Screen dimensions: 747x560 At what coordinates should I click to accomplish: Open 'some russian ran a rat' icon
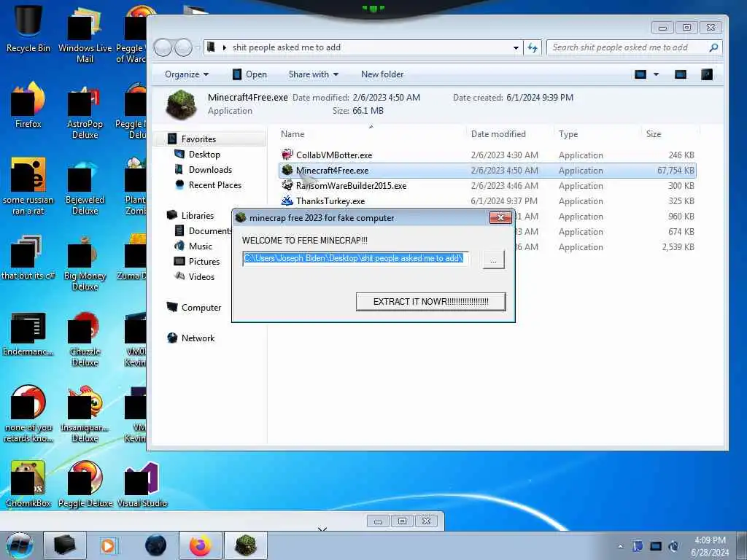pos(28,187)
